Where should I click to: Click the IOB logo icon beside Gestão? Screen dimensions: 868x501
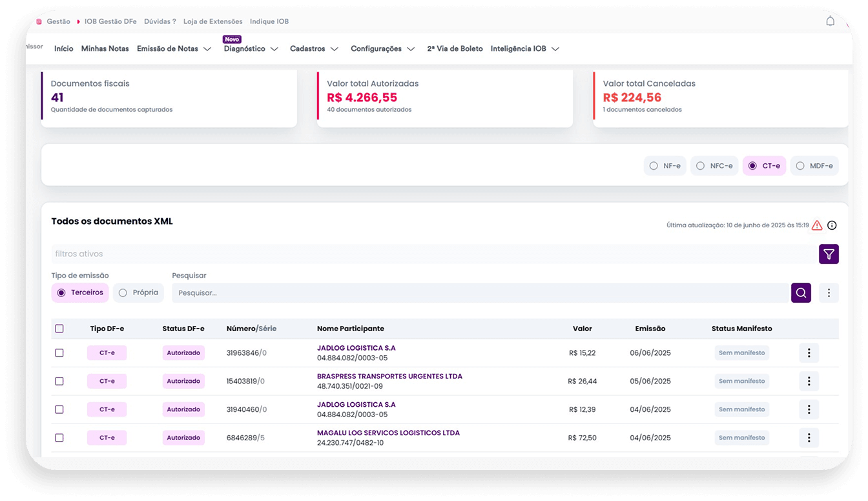[39, 21]
